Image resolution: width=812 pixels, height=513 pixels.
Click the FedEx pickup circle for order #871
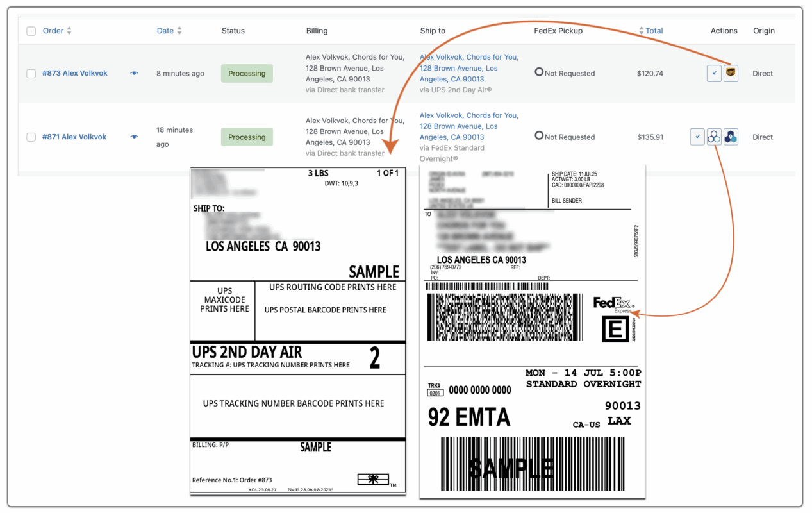(539, 136)
